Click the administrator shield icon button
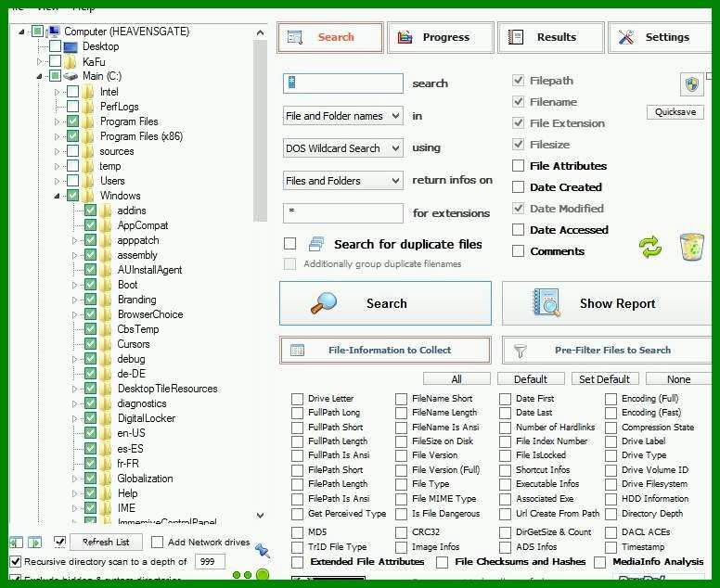The image size is (720, 588). (691, 84)
